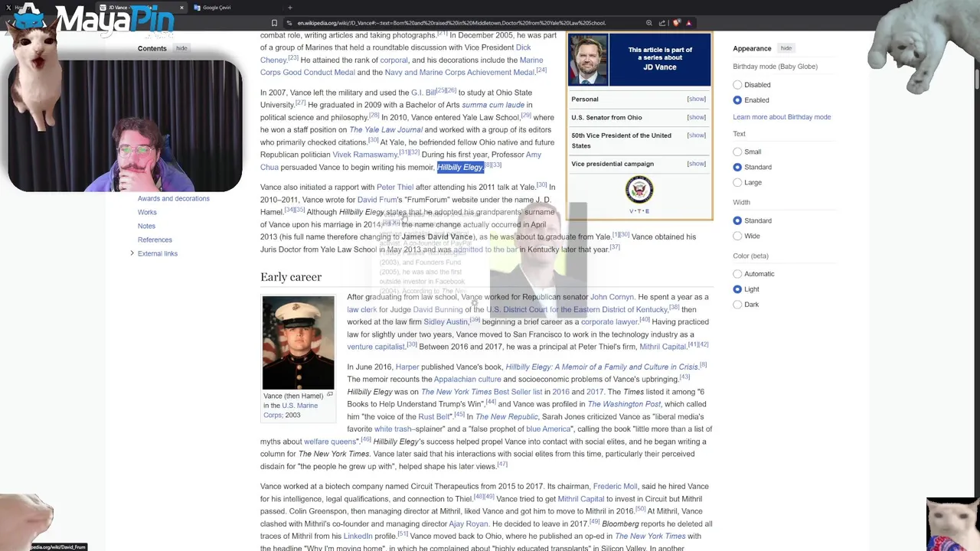Expand External links in the contents sidebar
Image resolution: width=980 pixels, height=551 pixels.
132,253
